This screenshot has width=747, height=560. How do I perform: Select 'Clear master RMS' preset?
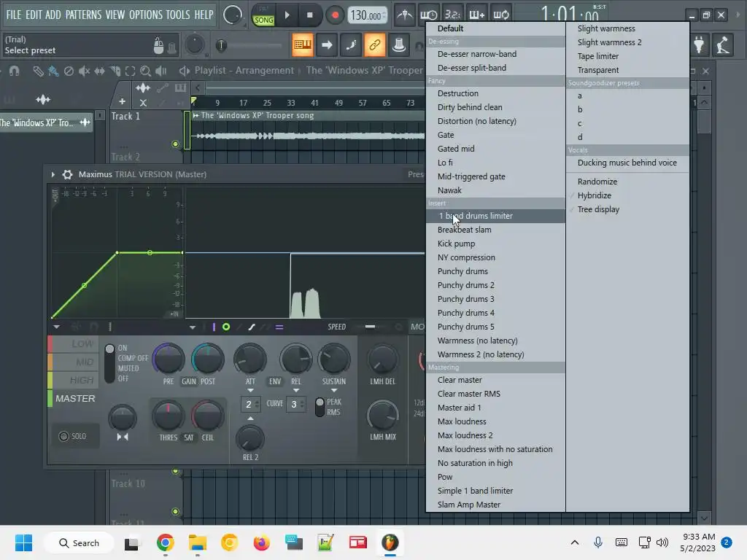click(469, 394)
